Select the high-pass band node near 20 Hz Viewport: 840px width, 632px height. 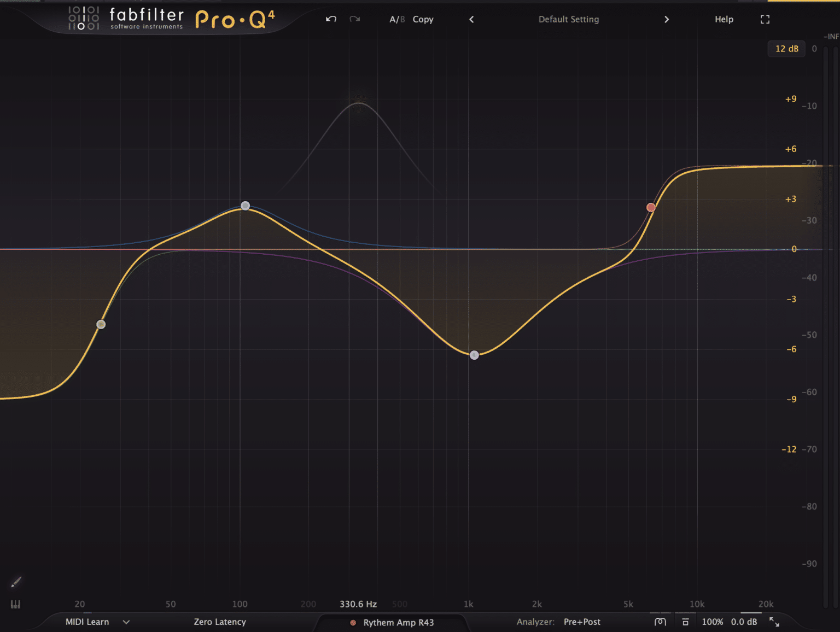tap(101, 324)
